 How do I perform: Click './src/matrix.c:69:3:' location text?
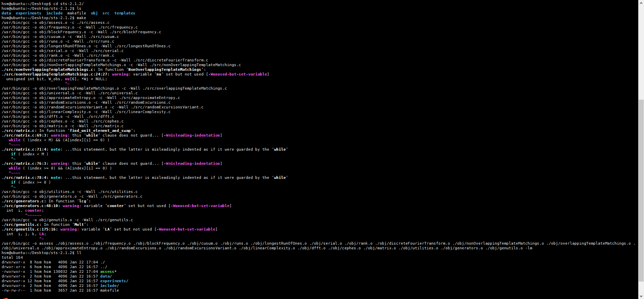click(x=25, y=135)
